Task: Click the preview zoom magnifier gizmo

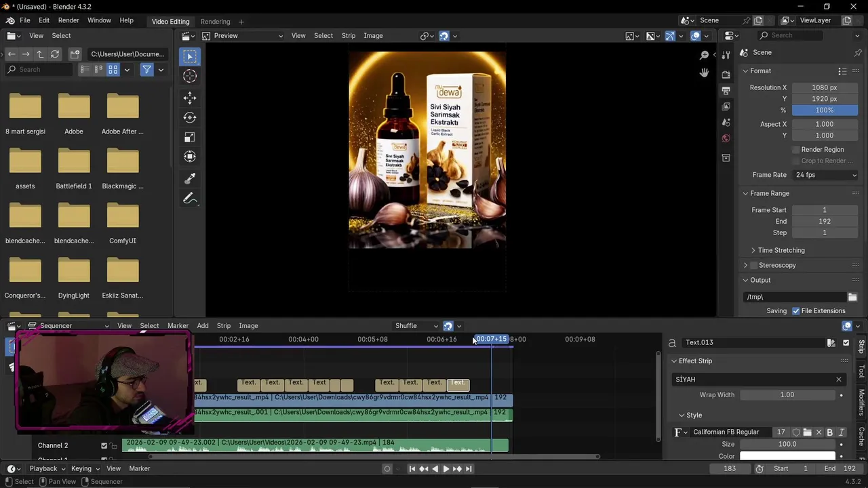Action: [704, 55]
